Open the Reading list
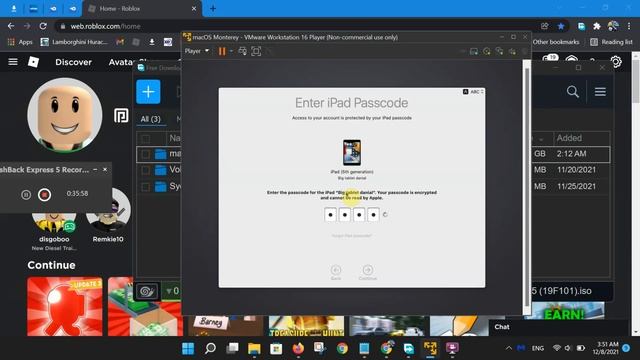 click(611, 42)
